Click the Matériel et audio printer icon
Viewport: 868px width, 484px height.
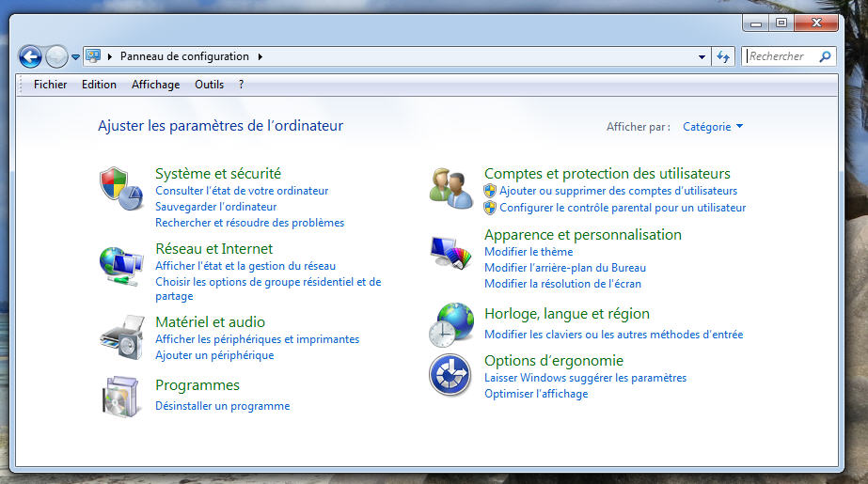(120, 338)
